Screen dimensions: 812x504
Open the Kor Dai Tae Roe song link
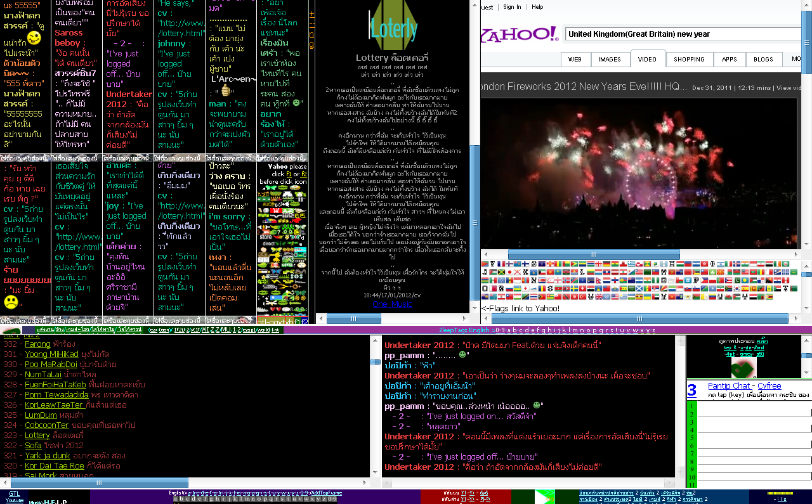click(53, 466)
